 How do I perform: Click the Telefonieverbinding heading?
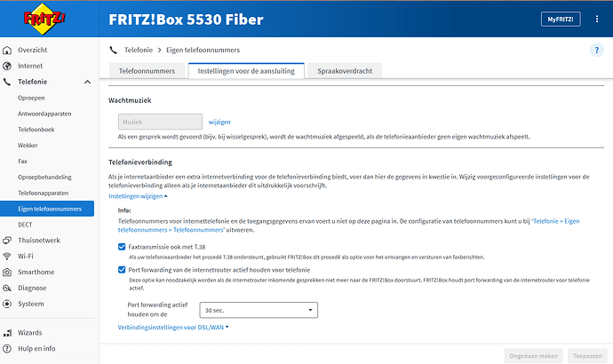pyautogui.click(x=140, y=162)
